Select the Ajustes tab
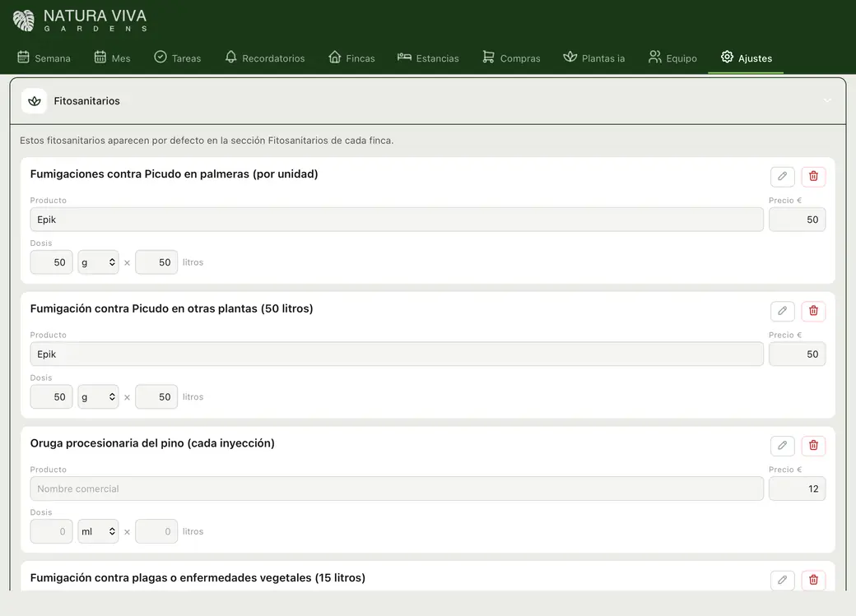The width and height of the screenshot is (856, 616). [x=746, y=58]
